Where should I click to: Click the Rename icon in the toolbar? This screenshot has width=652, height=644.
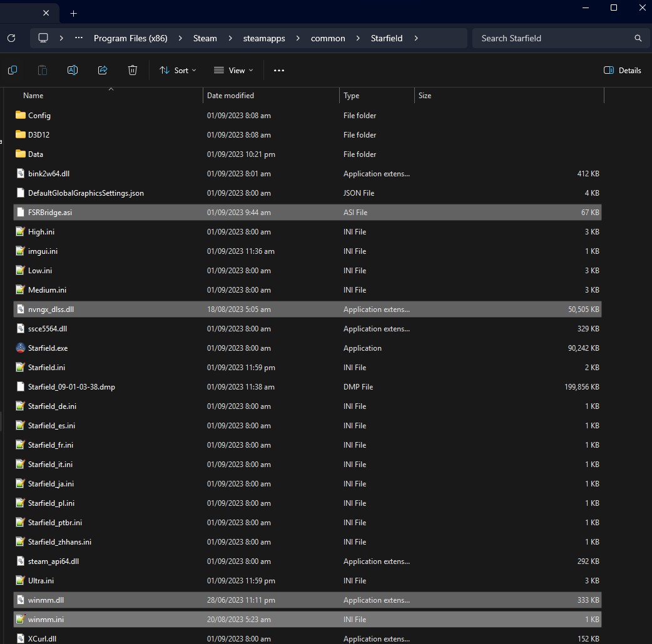pyautogui.click(x=73, y=70)
